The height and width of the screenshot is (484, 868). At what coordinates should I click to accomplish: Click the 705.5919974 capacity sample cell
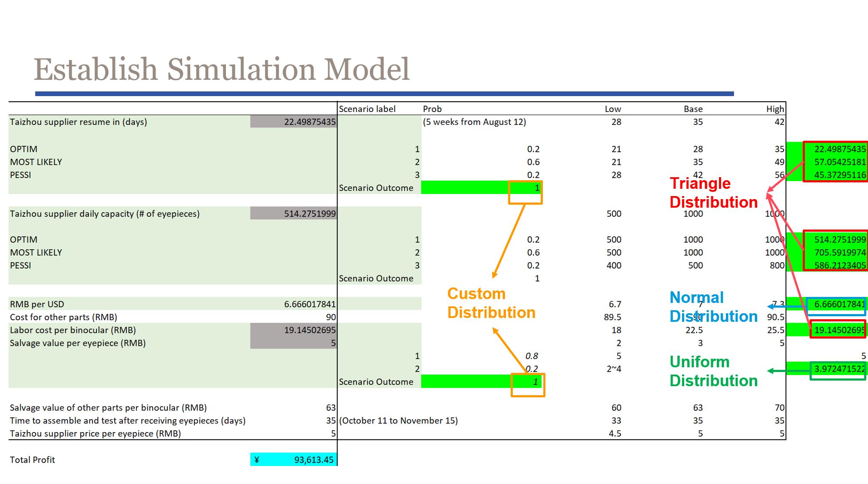tap(839, 253)
